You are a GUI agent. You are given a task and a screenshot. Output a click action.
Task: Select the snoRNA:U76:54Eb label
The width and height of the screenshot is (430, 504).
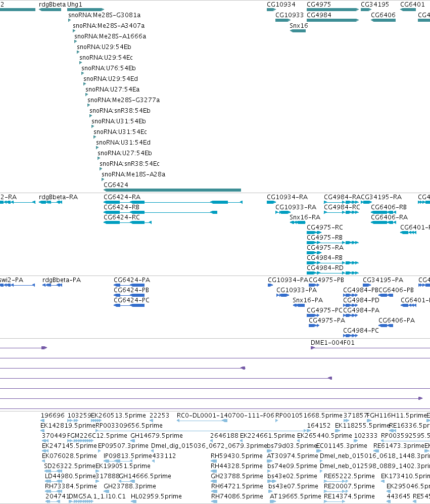pyautogui.click(x=109, y=68)
